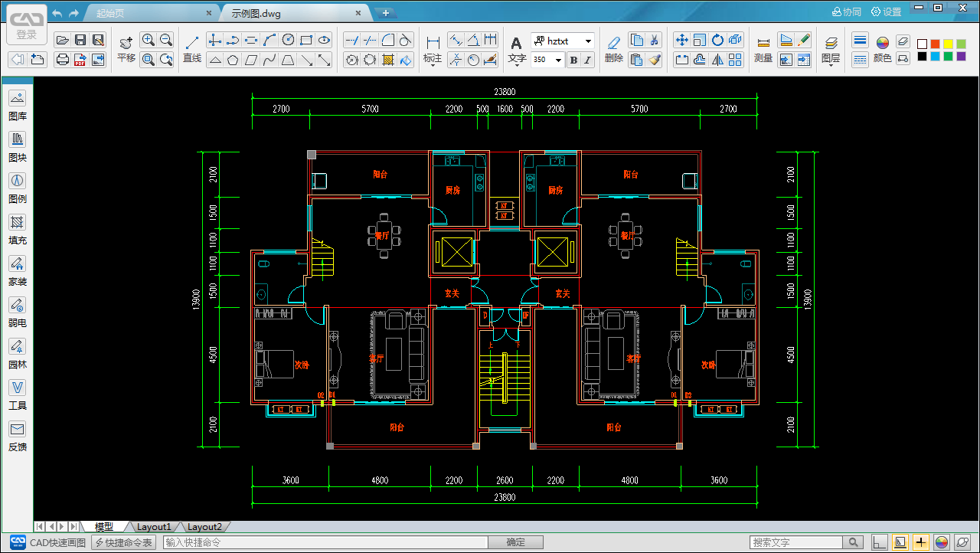Jump to first layout tab arrow
This screenshot has height=553, width=980.
pyautogui.click(x=41, y=527)
